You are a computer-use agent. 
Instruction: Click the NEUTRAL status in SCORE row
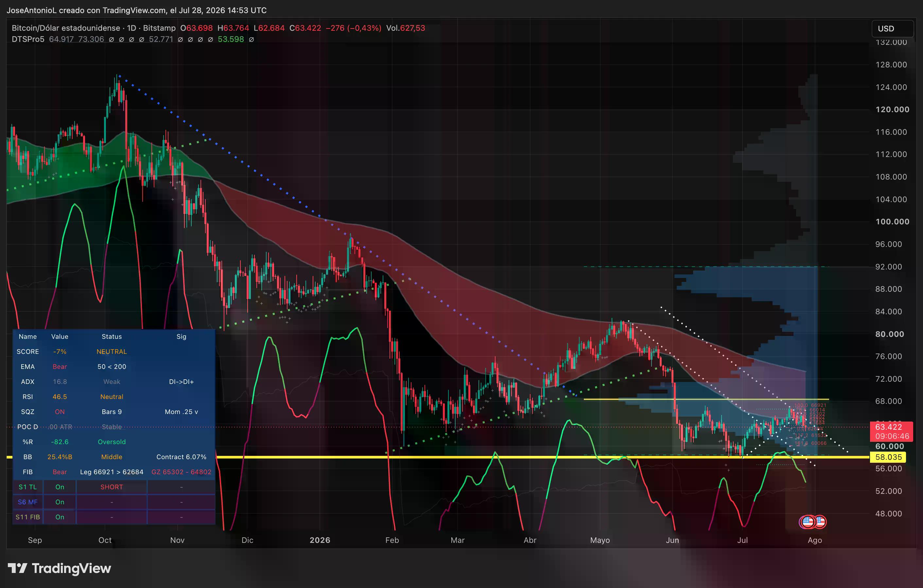[x=112, y=352]
